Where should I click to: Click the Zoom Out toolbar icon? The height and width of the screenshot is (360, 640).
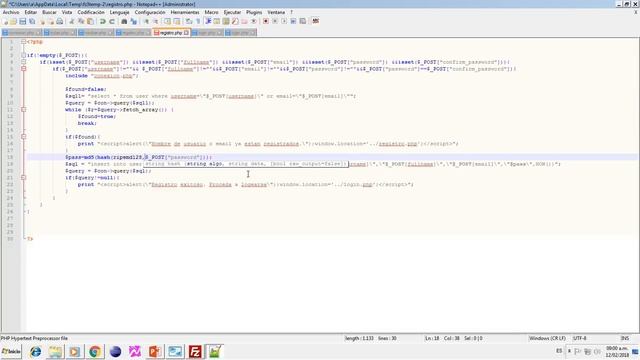click(155, 21)
